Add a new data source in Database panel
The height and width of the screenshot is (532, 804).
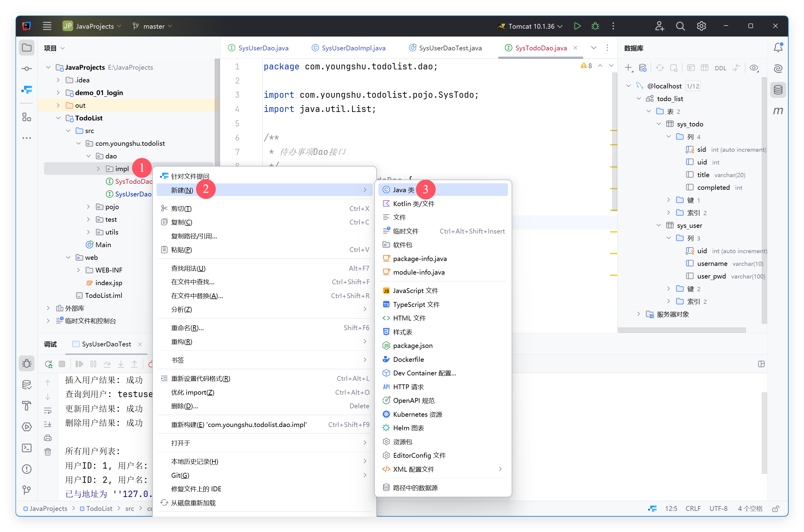628,68
